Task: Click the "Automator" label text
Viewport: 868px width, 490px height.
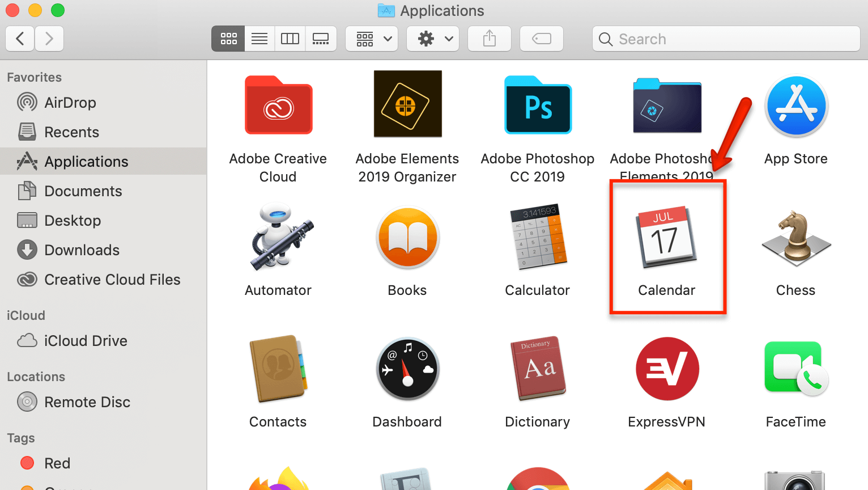Action: (x=278, y=290)
